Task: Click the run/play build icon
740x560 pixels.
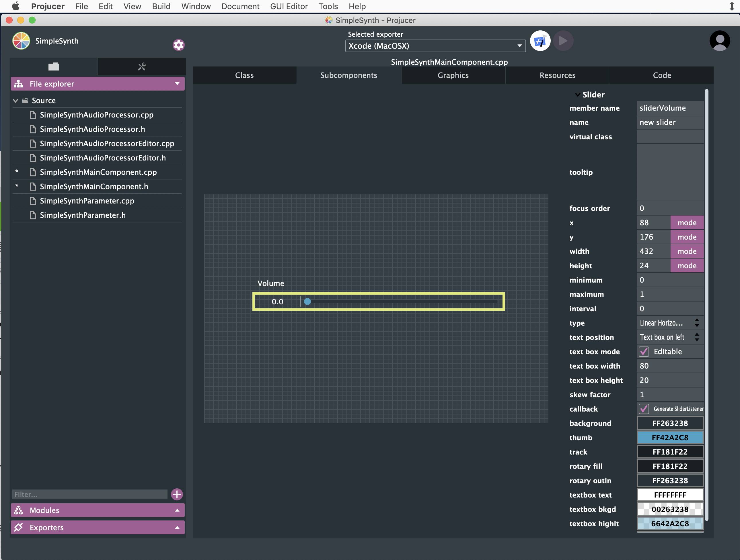Action: coord(563,40)
